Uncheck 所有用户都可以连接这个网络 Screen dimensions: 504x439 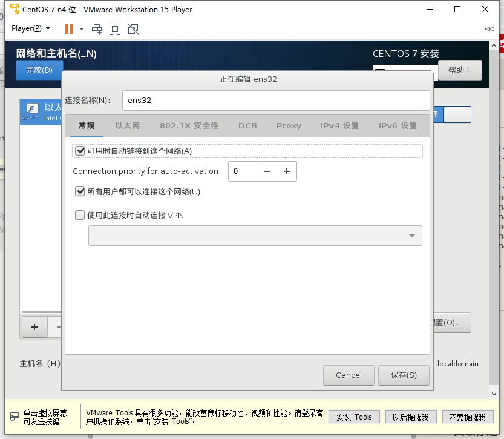(x=80, y=191)
